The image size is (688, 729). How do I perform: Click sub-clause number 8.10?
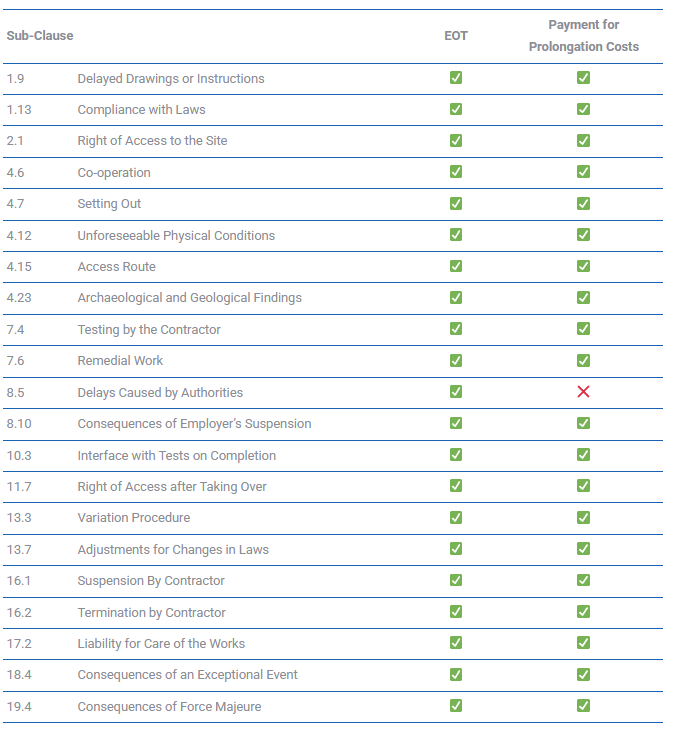pyautogui.click(x=19, y=424)
